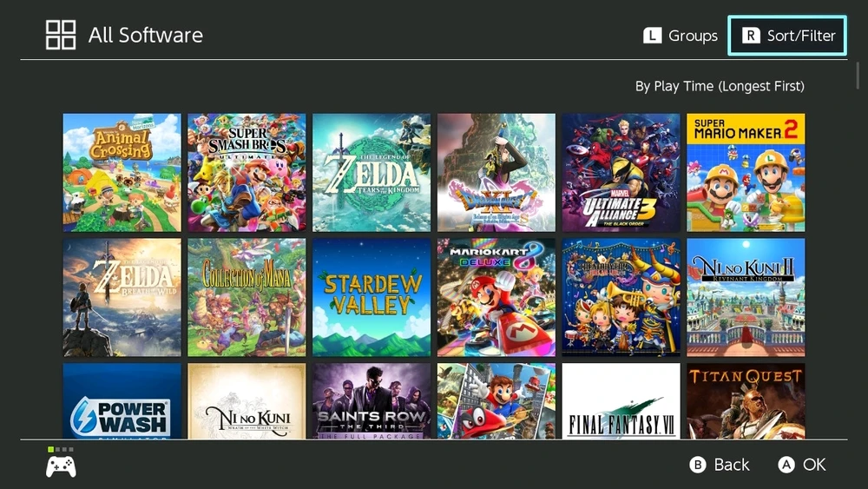The image size is (868, 489).
Task: Click the controller icon at bottom left
Action: 61,466
